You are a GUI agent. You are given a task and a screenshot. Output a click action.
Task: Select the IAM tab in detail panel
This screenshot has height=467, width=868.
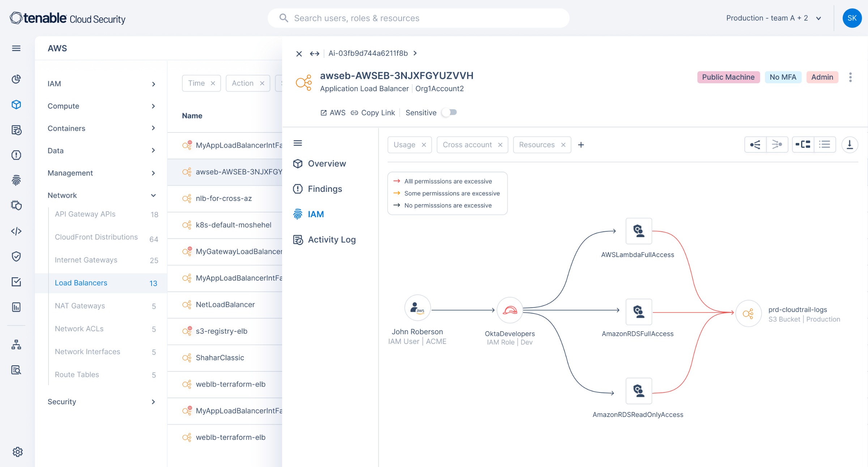point(309,214)
